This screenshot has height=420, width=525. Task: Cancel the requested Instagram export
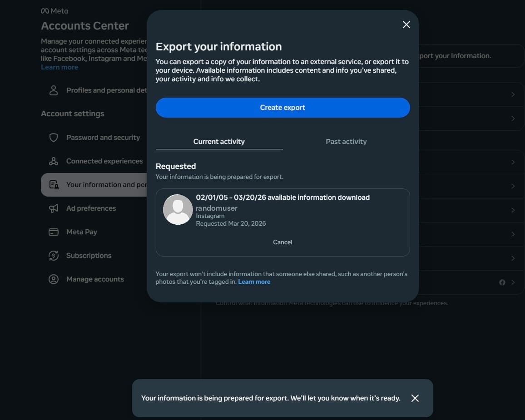[282, 242]
